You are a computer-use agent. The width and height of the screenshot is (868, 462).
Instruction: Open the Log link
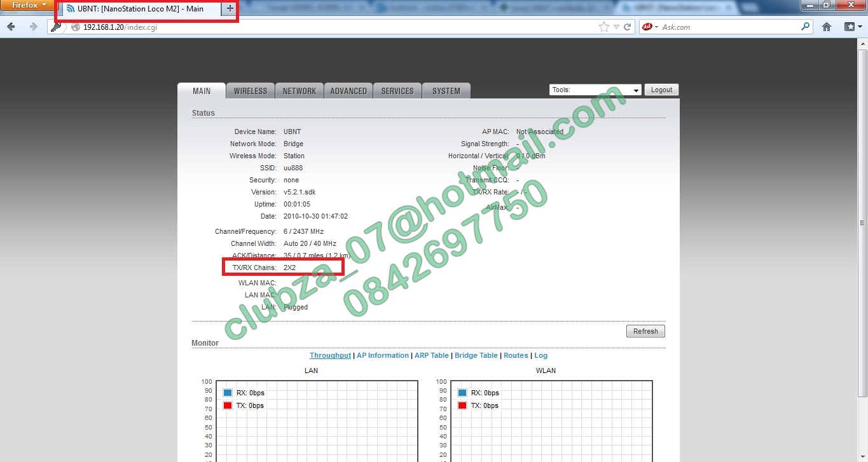[x=541, y=355]
